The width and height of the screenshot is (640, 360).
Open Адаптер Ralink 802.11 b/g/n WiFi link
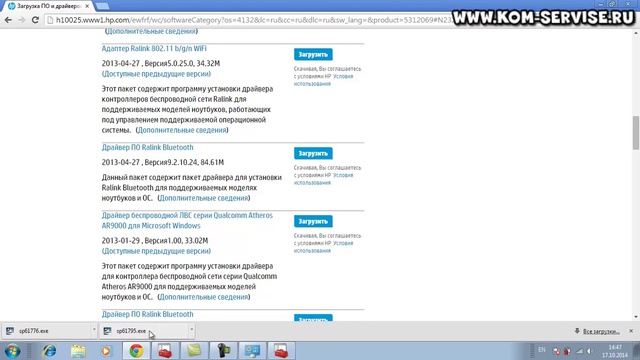pos(154,48)
